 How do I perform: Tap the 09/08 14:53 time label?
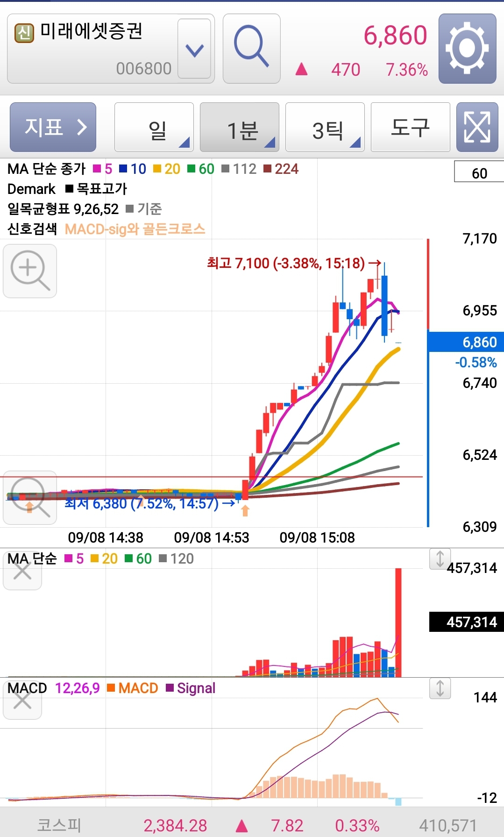click(212, 537)
